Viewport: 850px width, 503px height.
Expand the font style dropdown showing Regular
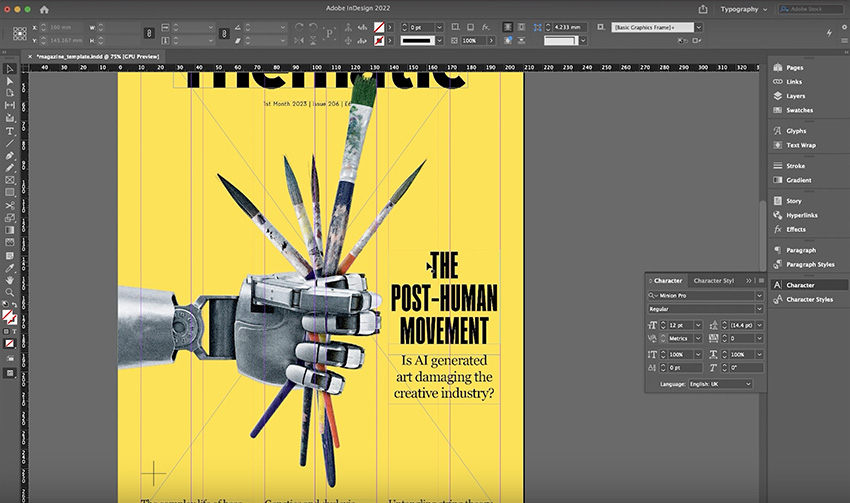757,309
